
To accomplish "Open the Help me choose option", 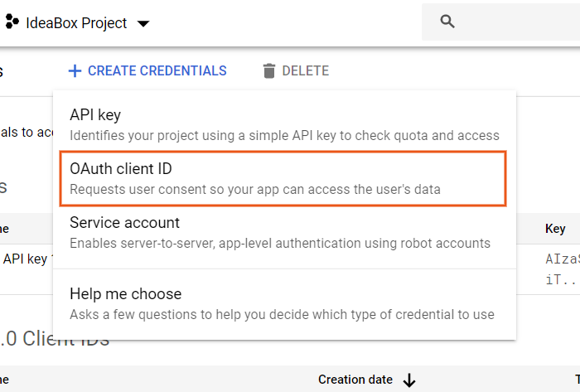I will (125, 294).
